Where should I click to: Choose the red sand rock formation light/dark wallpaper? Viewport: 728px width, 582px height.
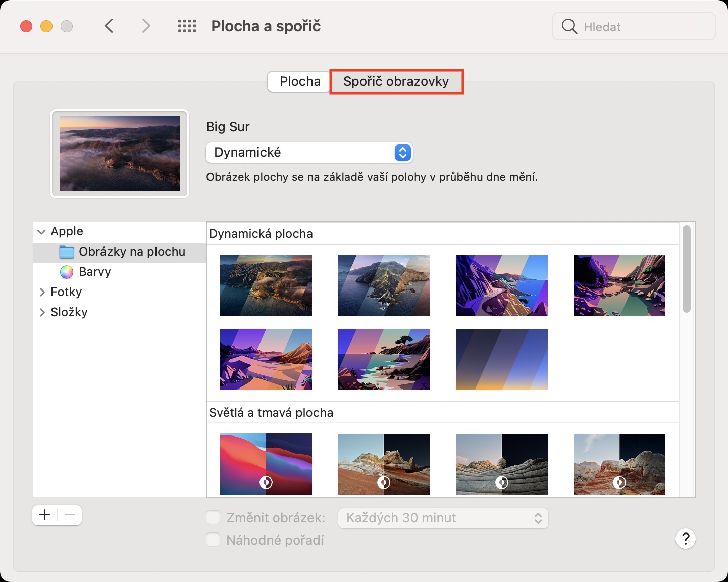click(x=384, y=464)
